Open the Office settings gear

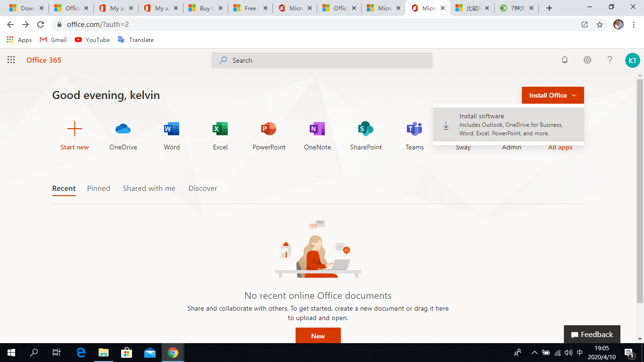pos(587,60)
